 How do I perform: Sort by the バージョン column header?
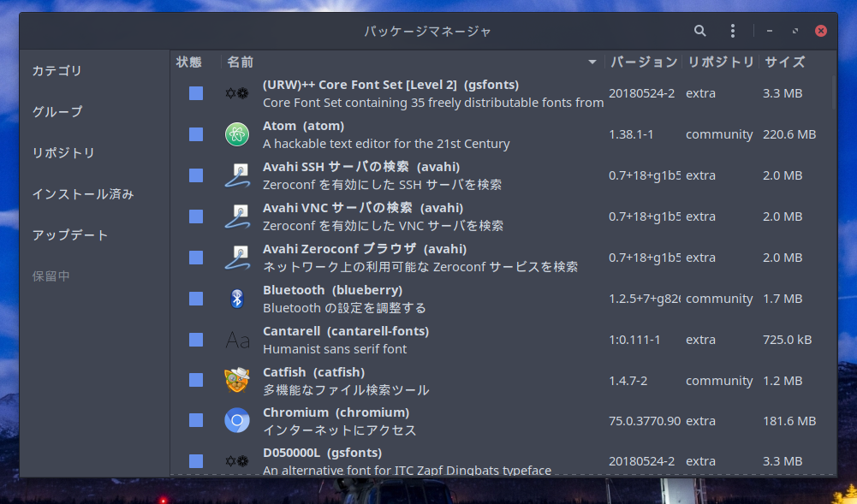tap(644, 62)
